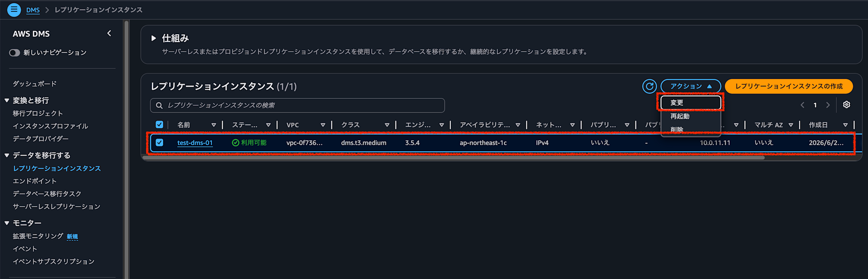Screen dimensions: 868x279
Task: Open ダッシュボード in the sidebar
Action: pos(35,84)
